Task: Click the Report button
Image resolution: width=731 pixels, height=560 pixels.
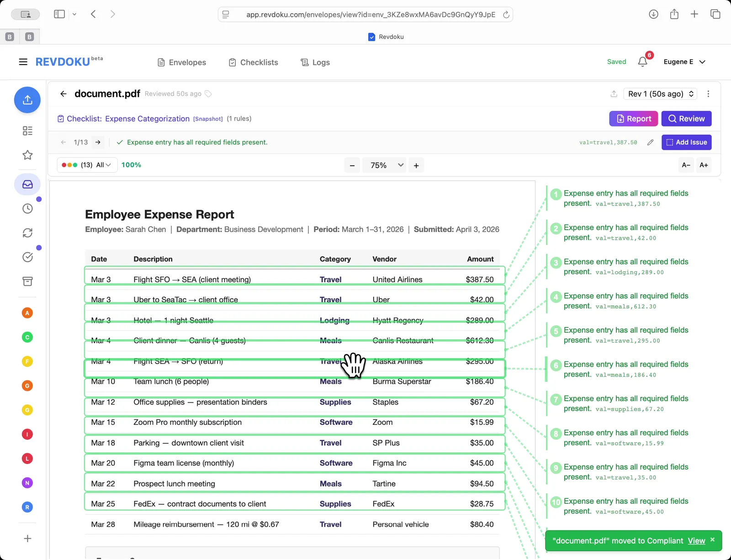Action: pos(633,119)
